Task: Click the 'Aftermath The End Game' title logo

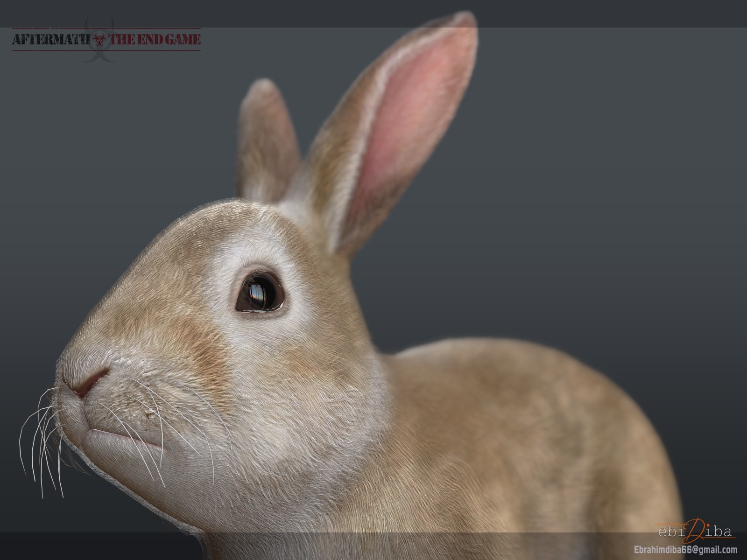Action: point(106,39)
